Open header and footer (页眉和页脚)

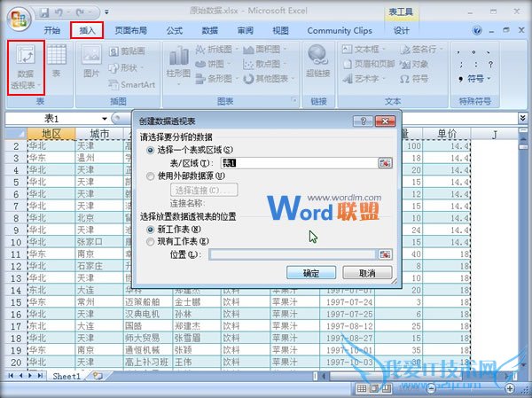point(368,64)
